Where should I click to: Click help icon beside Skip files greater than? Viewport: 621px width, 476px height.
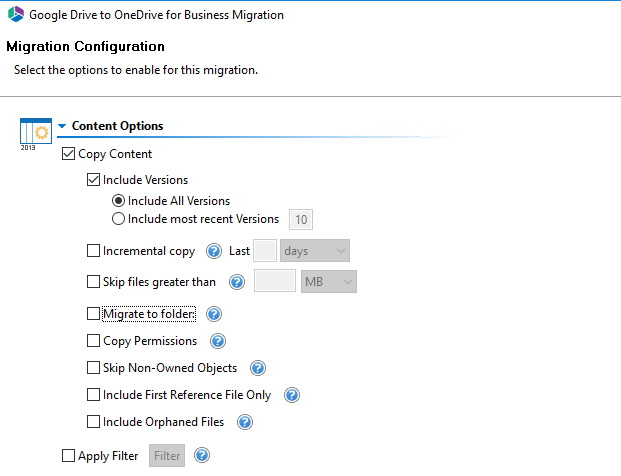[237, 282]
